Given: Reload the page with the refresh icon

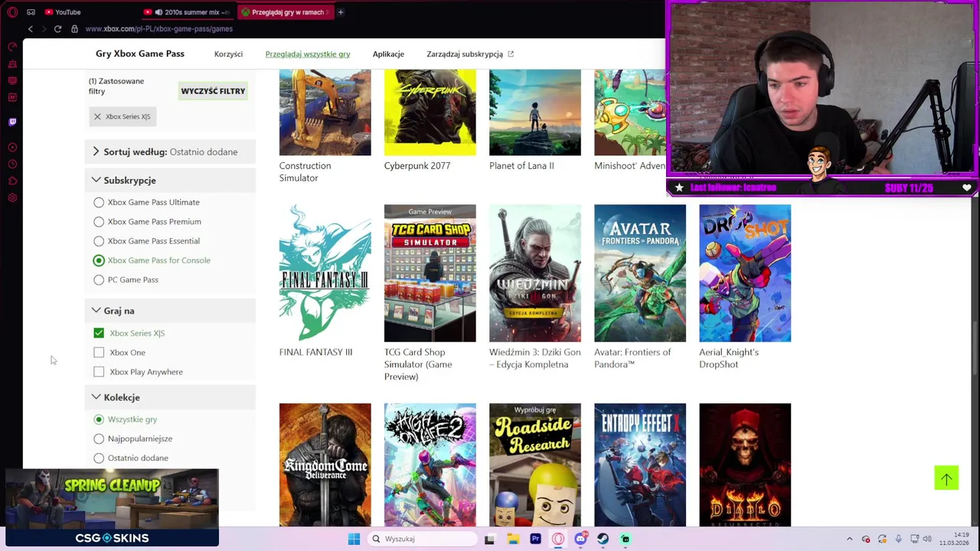Looking at the screenshot, I should [57, 29].
